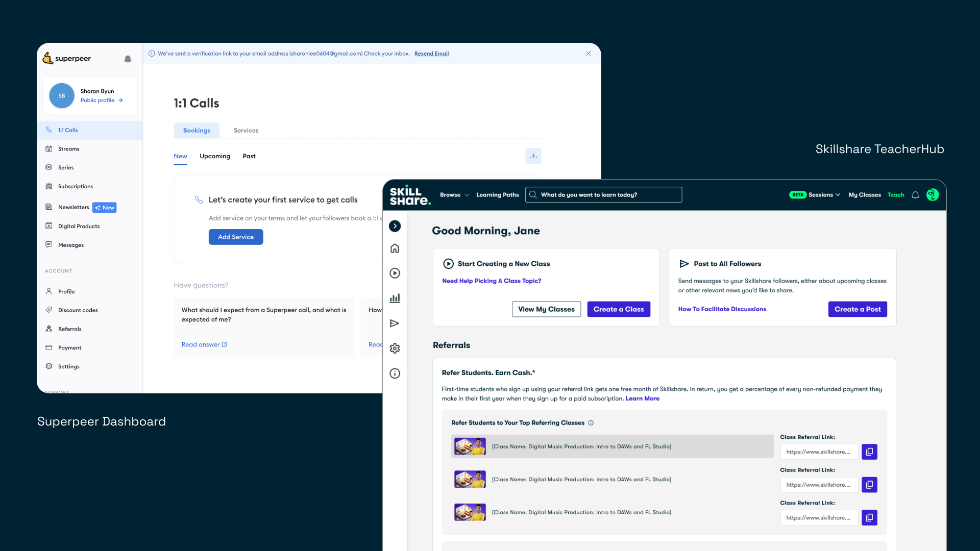Open the Public profile link
The height and width of the screenshot is (551, 980).
coord(102,101)
